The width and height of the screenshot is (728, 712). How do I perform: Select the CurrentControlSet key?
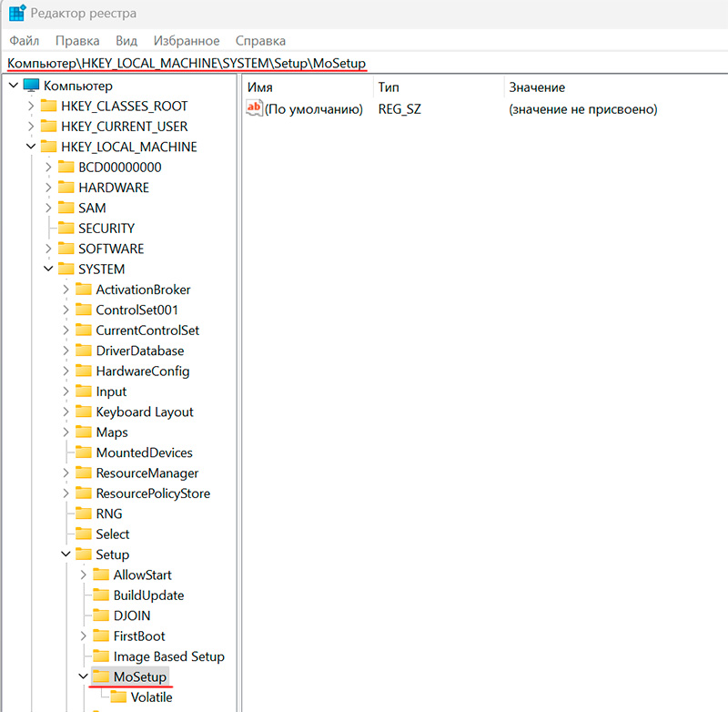(x=147, y=331)
